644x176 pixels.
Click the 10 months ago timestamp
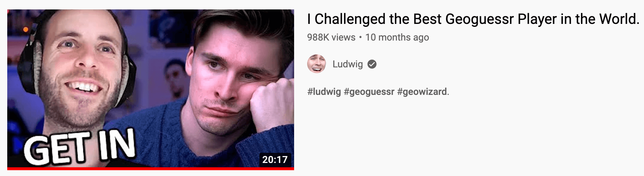point(397,37)
